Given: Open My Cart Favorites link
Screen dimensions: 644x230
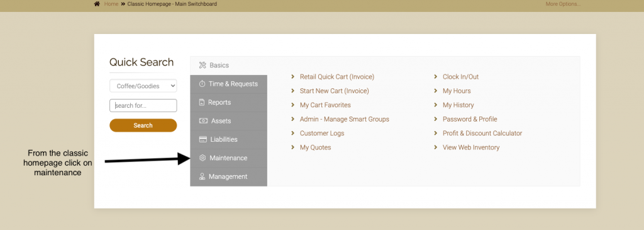Looking at the screenshot, I should click(x=325, y=105).
